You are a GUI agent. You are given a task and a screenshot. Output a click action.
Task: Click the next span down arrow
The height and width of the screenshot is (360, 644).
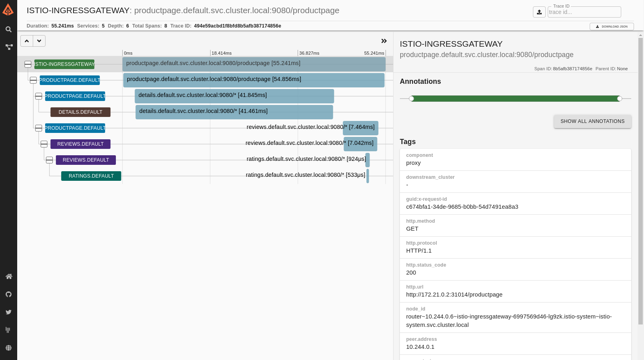[x=39, y=41]
